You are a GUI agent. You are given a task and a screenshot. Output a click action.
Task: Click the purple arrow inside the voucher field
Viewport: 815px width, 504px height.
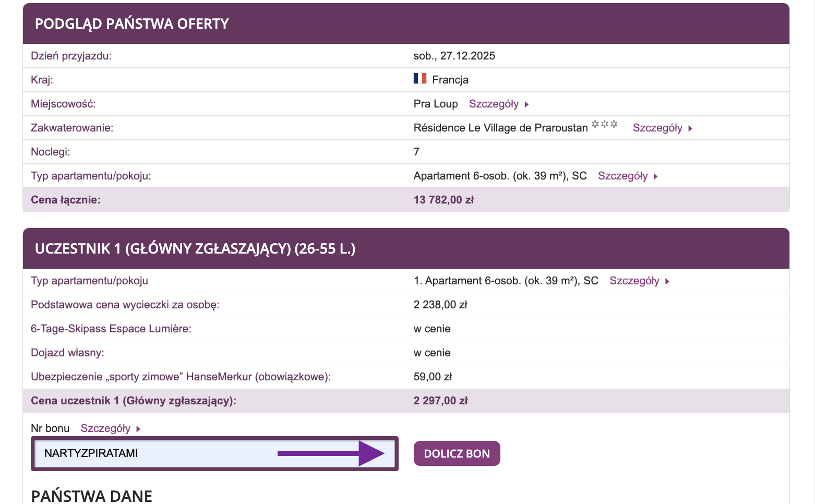click(x=331, y=453)
